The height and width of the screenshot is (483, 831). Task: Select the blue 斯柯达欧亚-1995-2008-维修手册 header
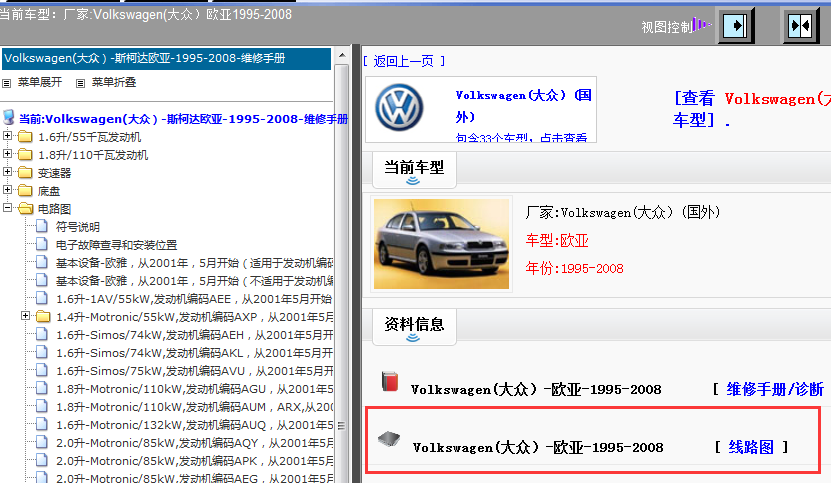(x=166, y=58)
